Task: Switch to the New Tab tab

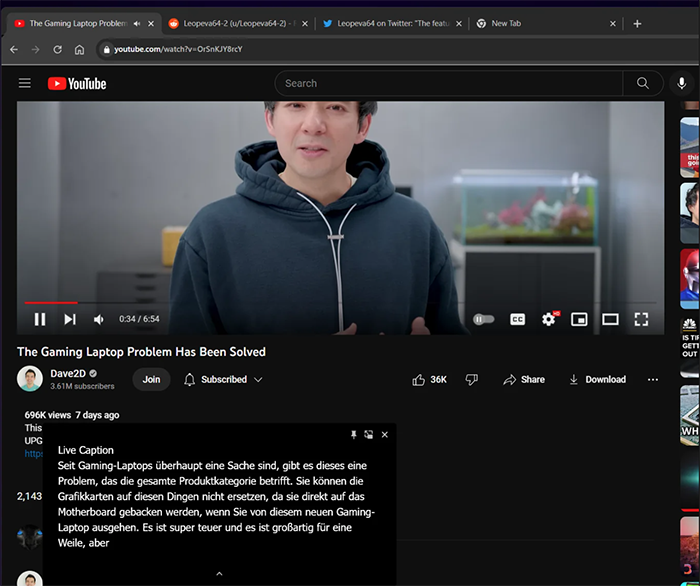Action: [513, 23]
